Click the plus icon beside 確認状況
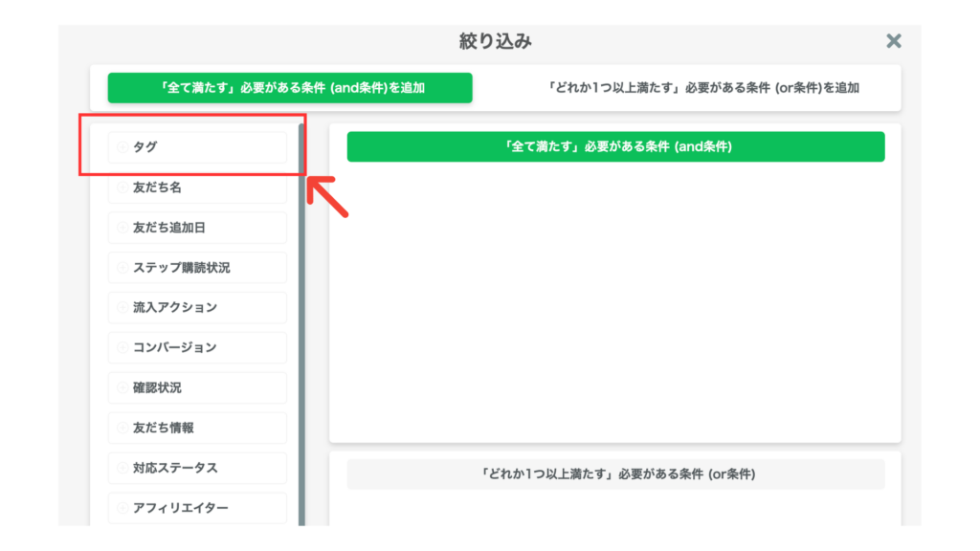The image size is (980, 551). click(122, 387)
